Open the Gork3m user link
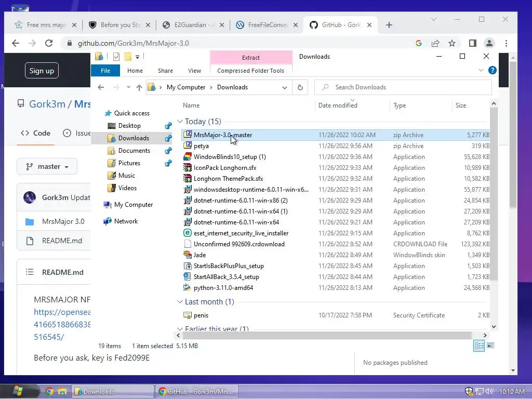The image size is (532, 399). click(47, 104)
